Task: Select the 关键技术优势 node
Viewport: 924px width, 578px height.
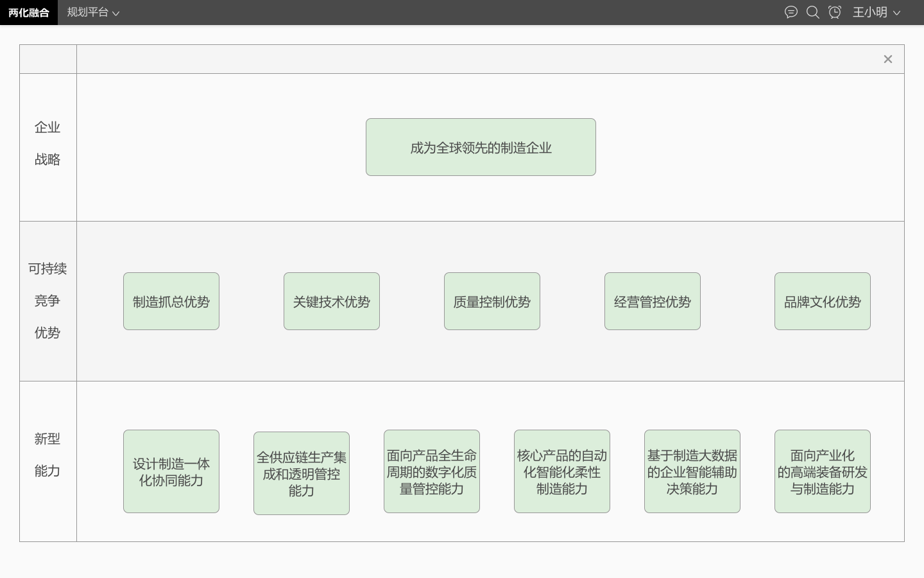Action: (x=332, y=301)
